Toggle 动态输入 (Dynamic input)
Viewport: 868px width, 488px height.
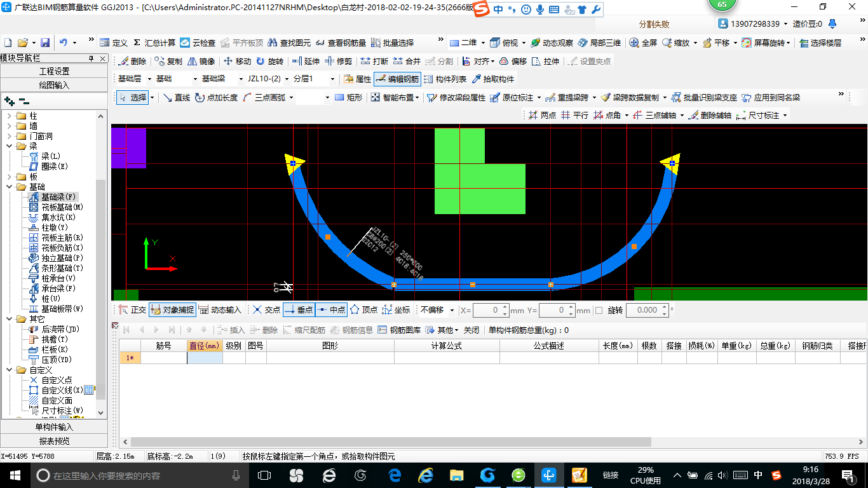tap(220, 310)
